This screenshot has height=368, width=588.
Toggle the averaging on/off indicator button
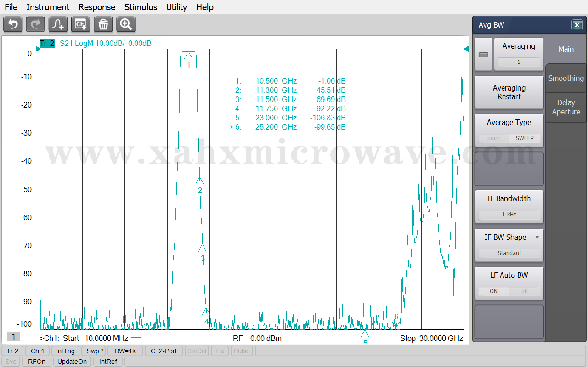coord(483,55)
